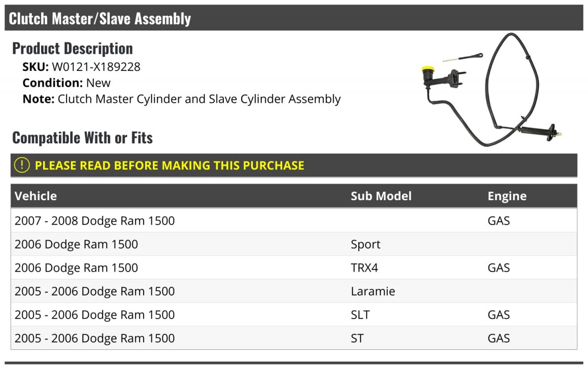Click the yellow exclamation warning icon
This screenshot has width=588, height=369.
click(22, 165)
